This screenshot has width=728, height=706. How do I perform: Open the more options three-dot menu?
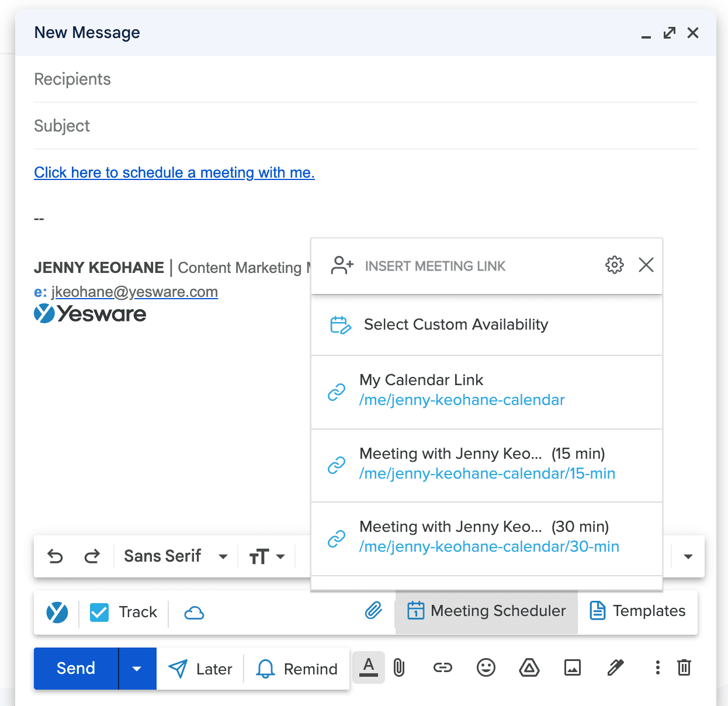point(657,667)
